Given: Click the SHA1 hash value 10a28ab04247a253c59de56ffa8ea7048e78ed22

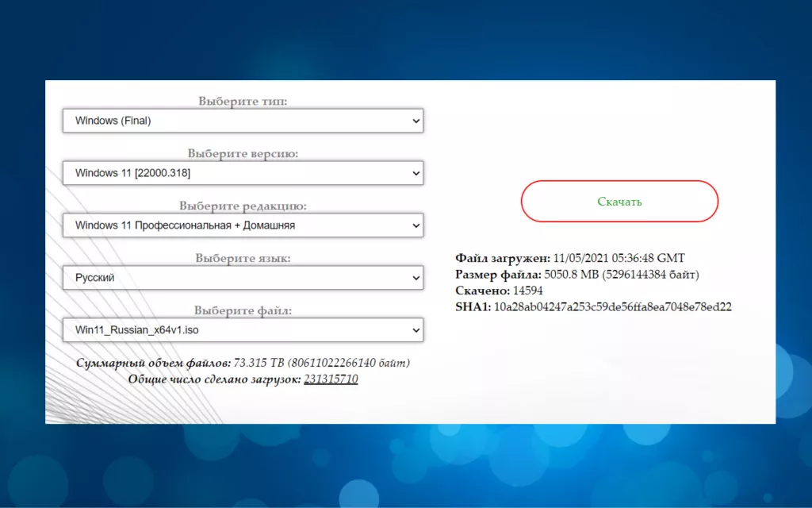Looking at the screenshot, I should (613, 307).
